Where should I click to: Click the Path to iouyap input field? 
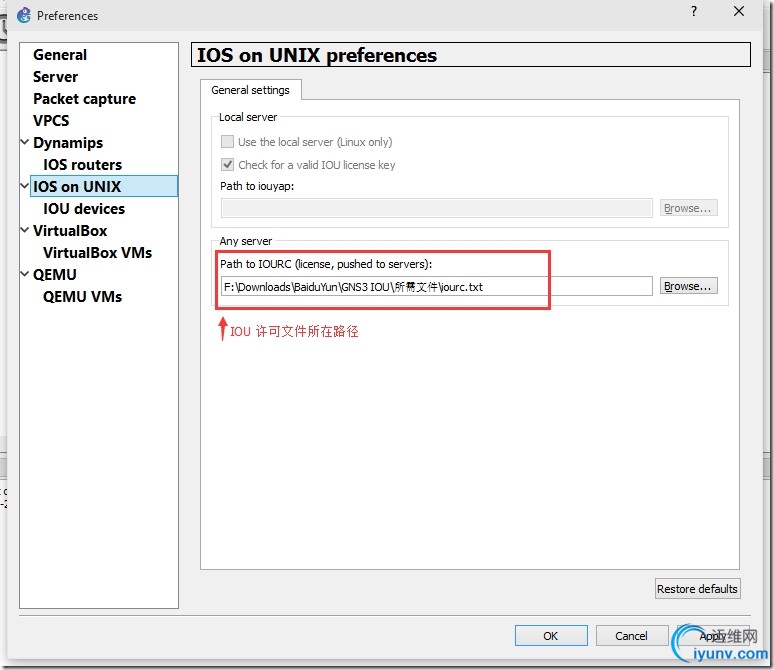point(437,208)
